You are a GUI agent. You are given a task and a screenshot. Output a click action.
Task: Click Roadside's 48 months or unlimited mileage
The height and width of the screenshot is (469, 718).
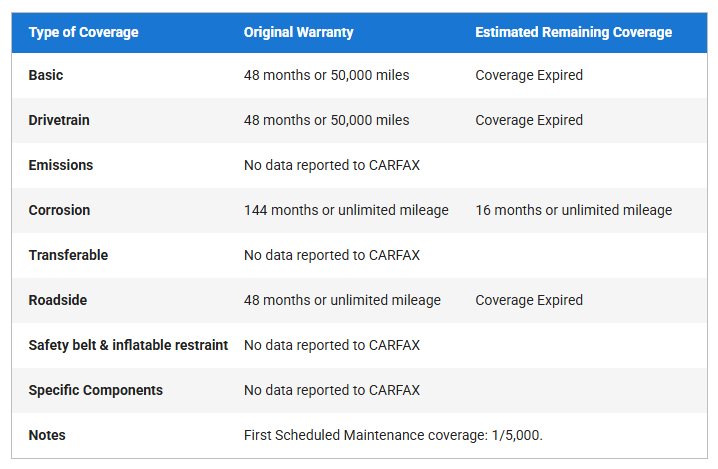pyautogui.click(x=342, y=300)
